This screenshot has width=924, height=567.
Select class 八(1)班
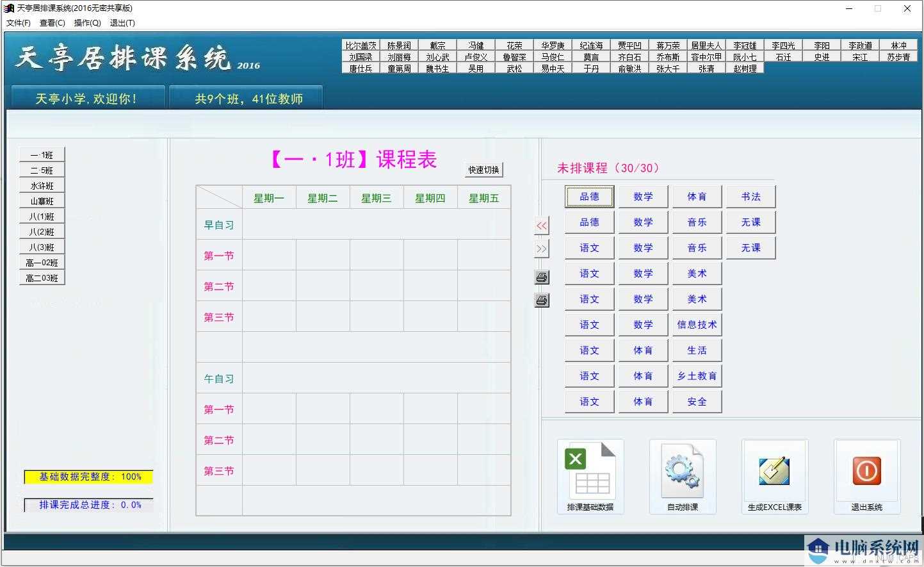42,217
